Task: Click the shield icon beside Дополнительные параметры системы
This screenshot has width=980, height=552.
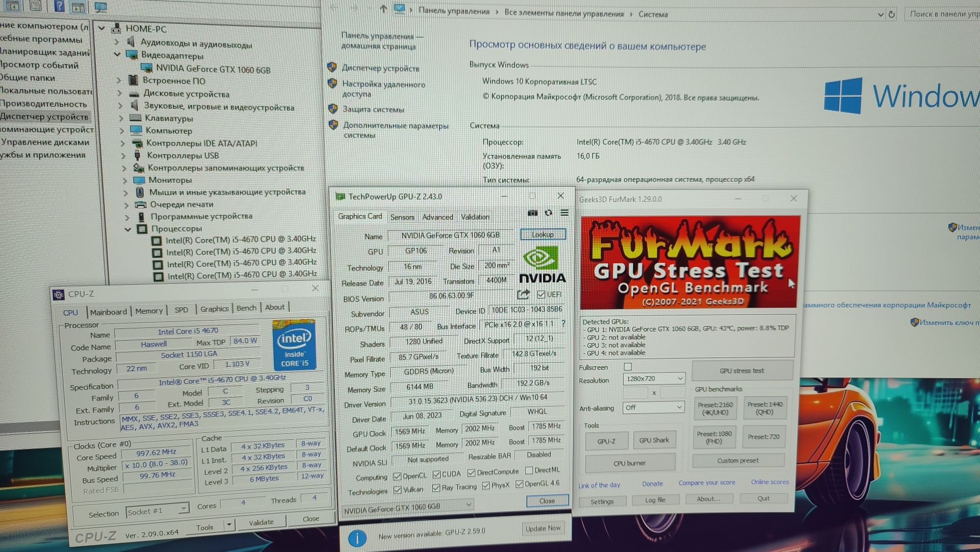Action: (334, 125)
